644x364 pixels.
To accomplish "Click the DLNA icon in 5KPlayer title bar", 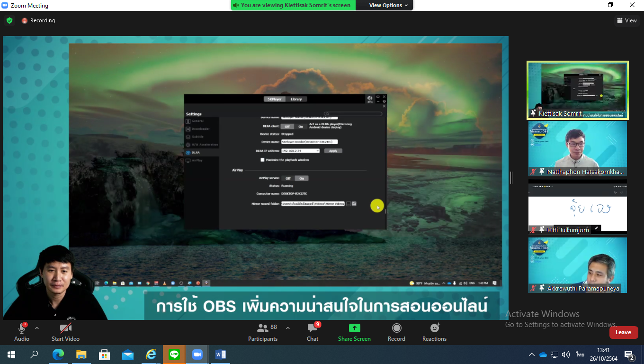I will (x=370, y=99).
